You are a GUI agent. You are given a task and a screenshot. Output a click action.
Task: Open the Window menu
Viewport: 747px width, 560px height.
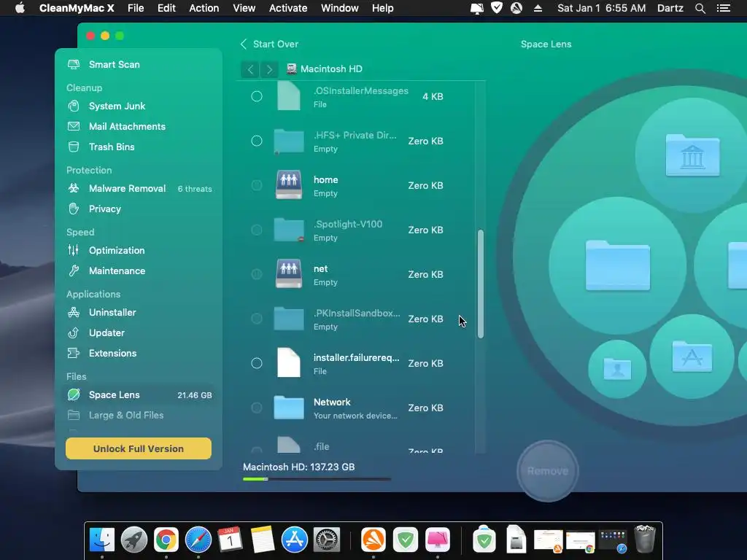point(340,8)
